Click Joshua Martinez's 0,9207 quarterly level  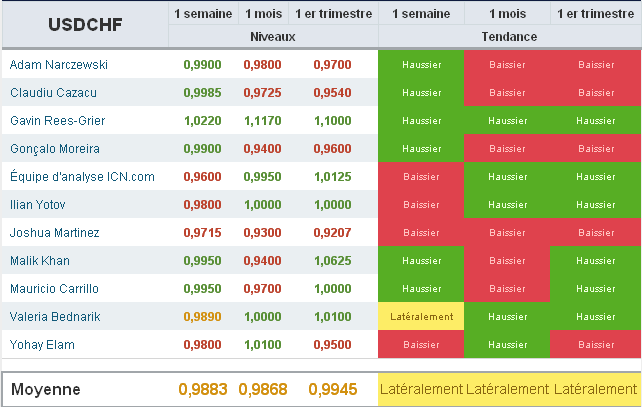coord(332,233)
